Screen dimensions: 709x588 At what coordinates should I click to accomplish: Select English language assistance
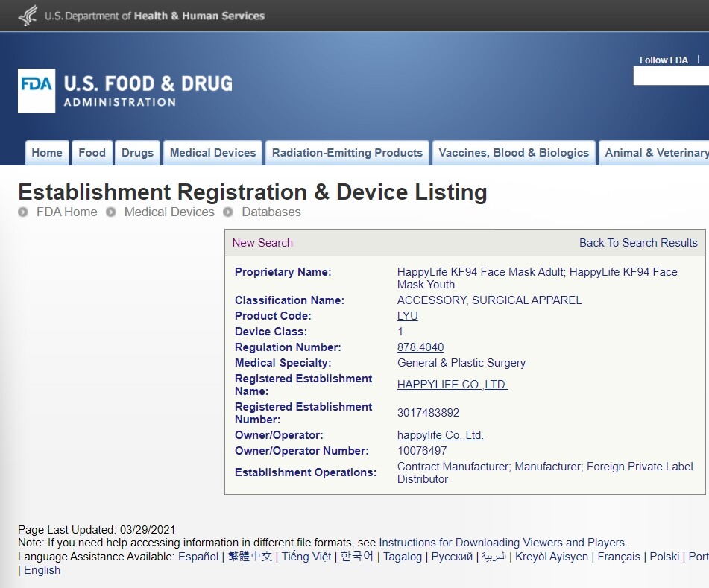tap(42, 570)
